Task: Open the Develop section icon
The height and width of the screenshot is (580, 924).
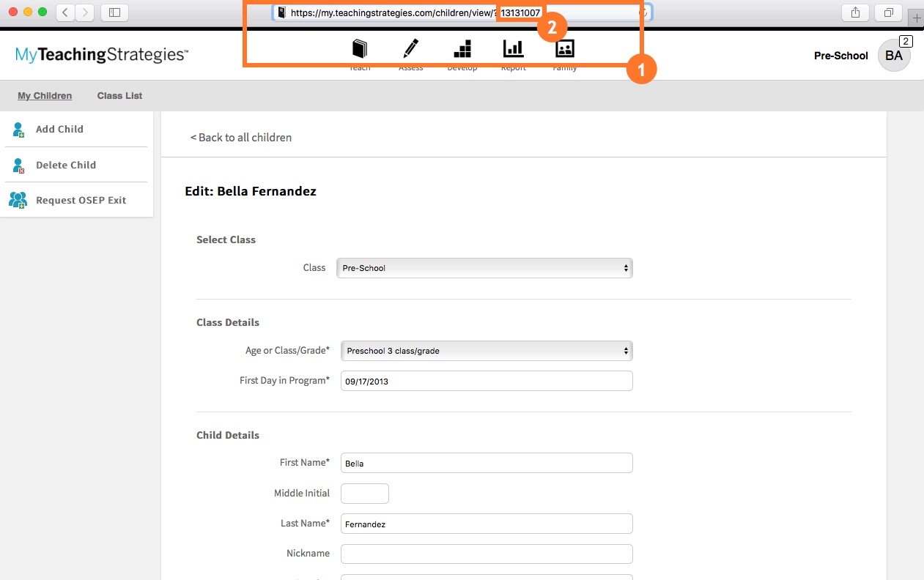Action: tap(462, 48)
